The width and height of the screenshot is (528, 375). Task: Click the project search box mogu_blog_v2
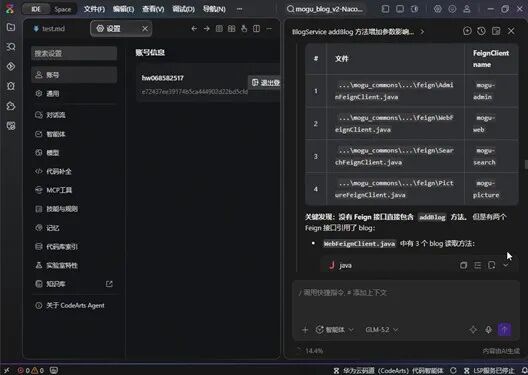325,9
